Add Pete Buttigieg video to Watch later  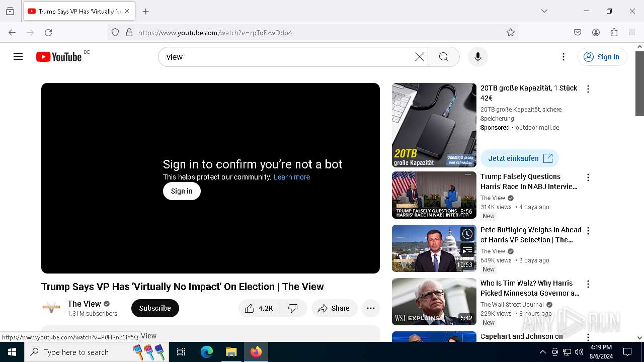(x=467, y=234)
